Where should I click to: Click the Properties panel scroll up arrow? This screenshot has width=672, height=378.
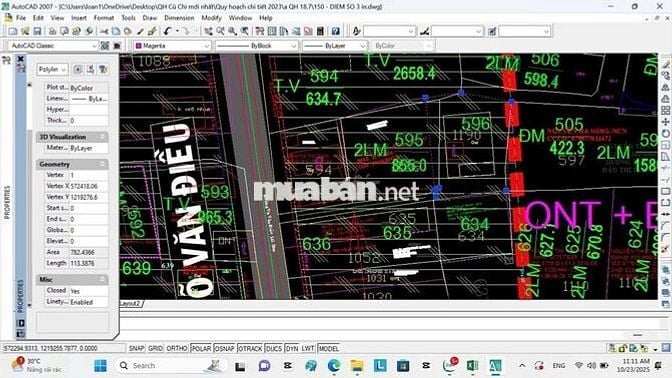pos(30,85)
